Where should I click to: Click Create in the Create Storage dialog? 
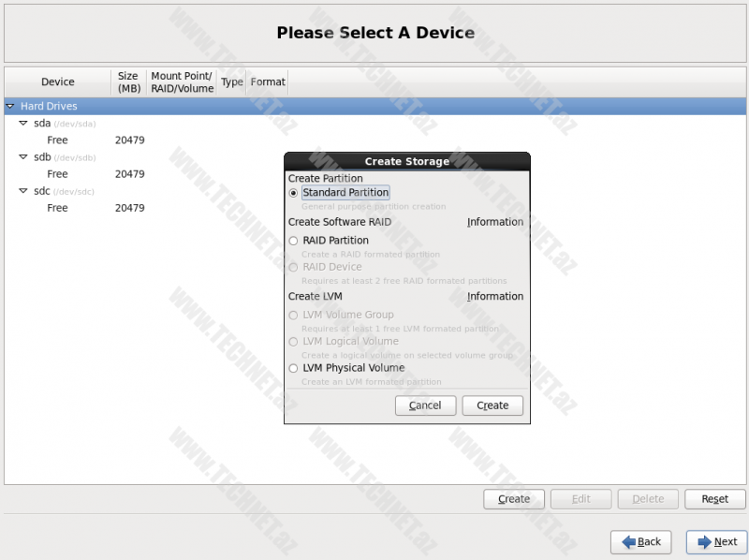click(492, 405)
